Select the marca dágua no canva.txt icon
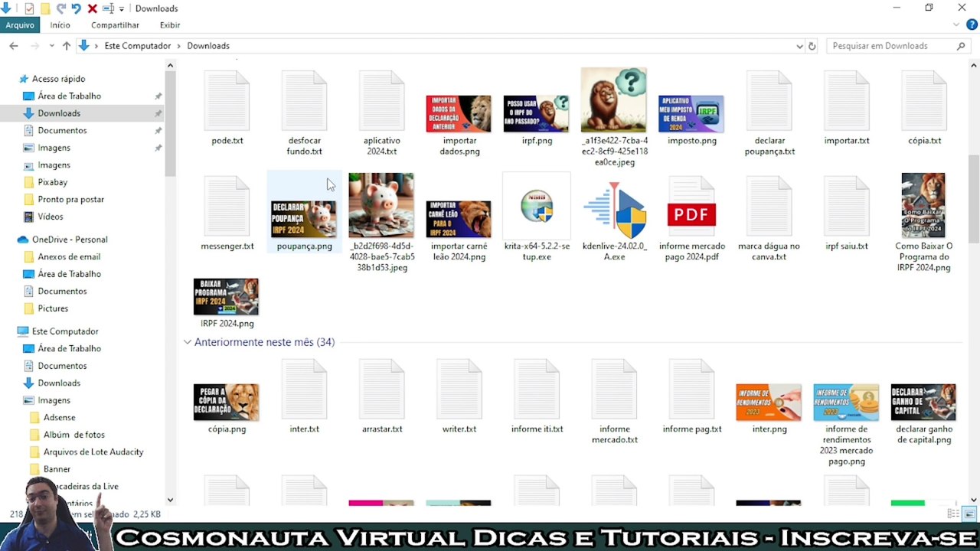980x551 pixels. (769, 207)
